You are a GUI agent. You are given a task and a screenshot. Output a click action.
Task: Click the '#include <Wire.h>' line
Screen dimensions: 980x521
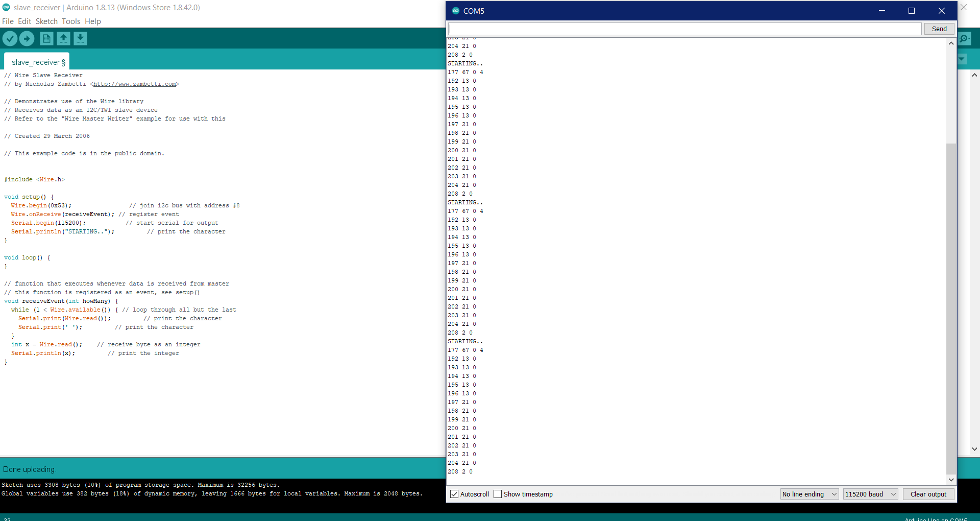(x=35, y=180)
